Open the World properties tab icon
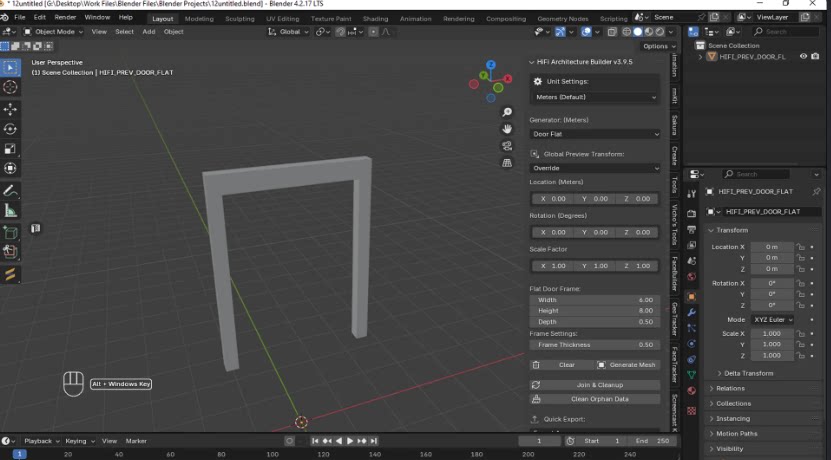This screenshot has height=460, width=831. click(691, 277)
